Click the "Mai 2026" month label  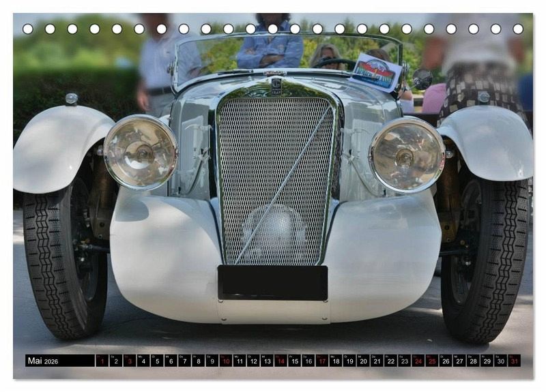(x=43, y=361)
